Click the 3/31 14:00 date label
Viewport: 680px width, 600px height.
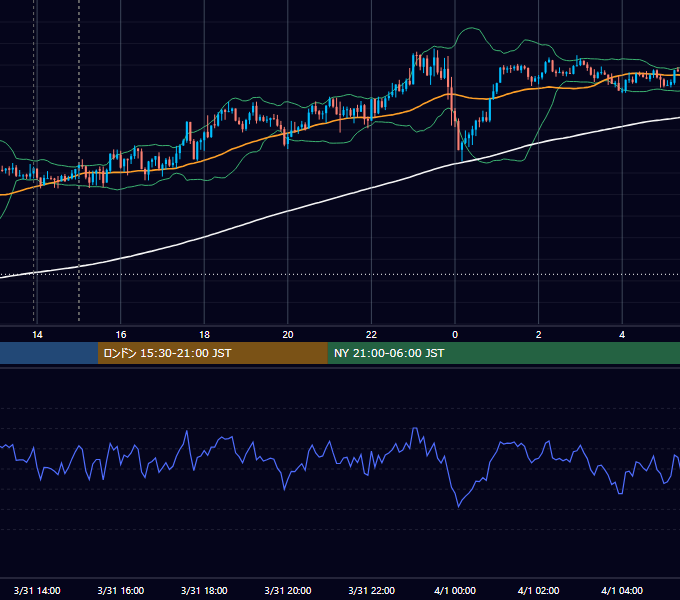(37, 590)
